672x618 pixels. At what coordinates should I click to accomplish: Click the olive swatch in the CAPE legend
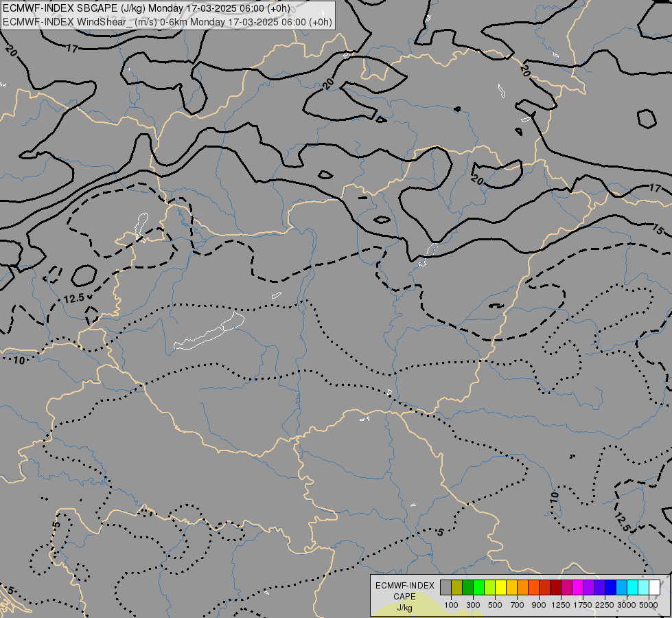pyautogui.click(x=457, y=588)
